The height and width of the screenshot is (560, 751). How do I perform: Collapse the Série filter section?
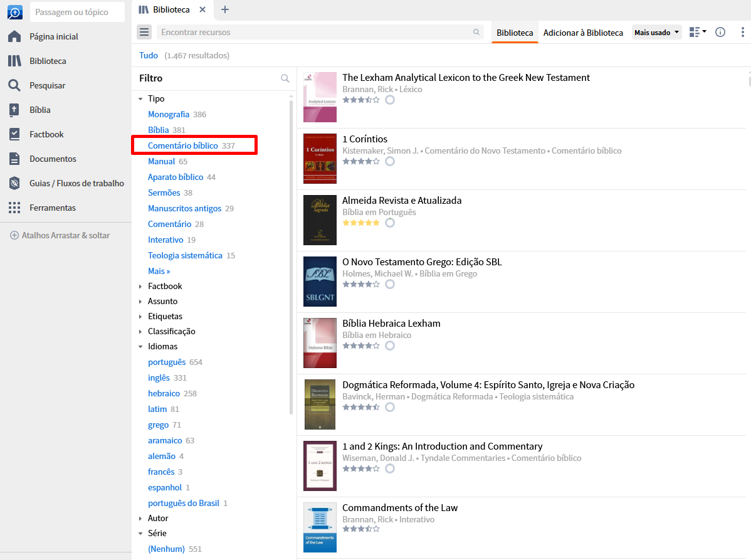(x=140, y=533)
